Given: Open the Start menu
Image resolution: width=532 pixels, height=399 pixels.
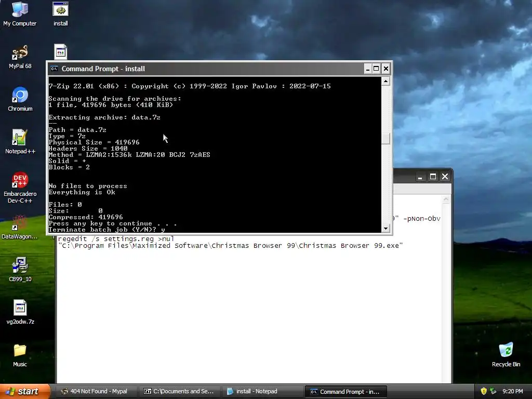Looking at the screenshot, I should click(24, 391).
